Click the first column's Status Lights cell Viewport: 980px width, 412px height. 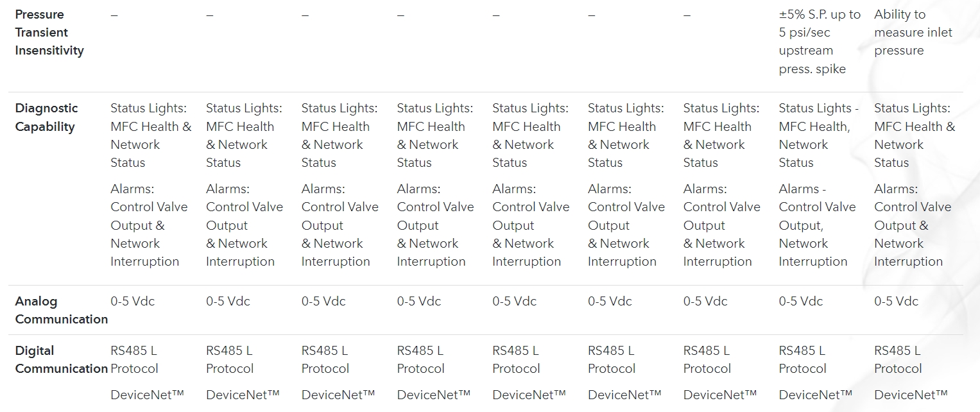point(151,135)
